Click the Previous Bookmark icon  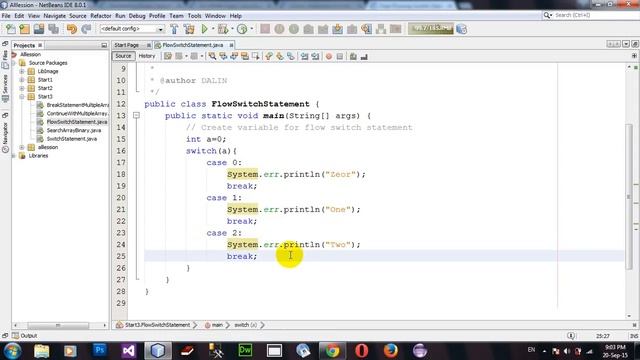[269, 57]
